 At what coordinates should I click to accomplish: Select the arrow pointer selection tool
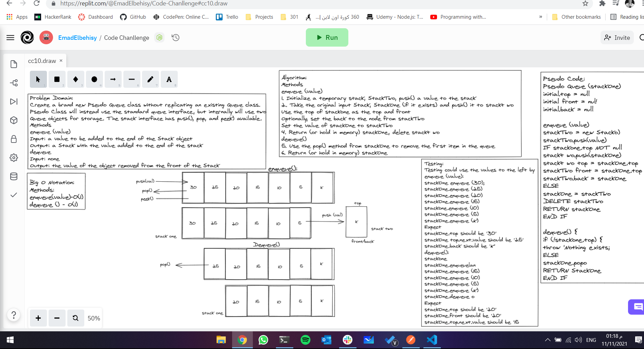[38, 79]
